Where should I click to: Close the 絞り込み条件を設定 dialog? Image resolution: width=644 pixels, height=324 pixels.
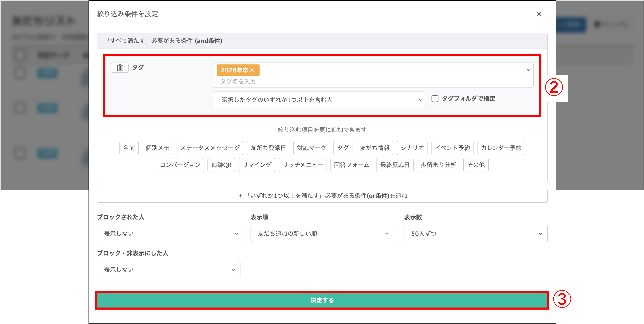(x=539, y=14)
